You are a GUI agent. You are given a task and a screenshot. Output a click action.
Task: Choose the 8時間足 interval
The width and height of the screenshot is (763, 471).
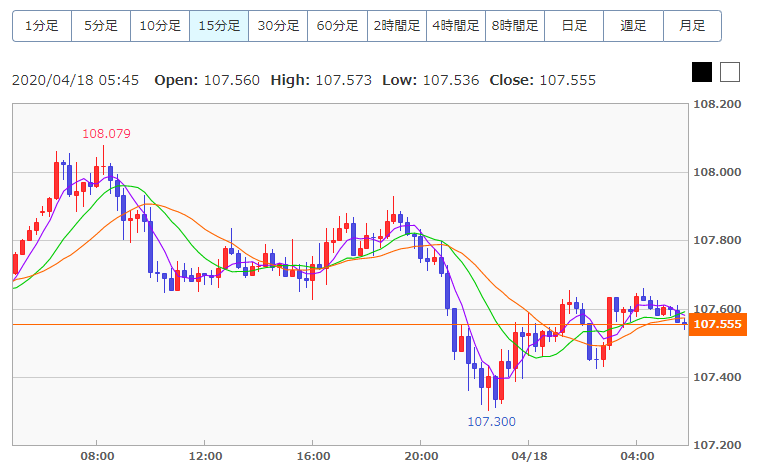[515, 26]
